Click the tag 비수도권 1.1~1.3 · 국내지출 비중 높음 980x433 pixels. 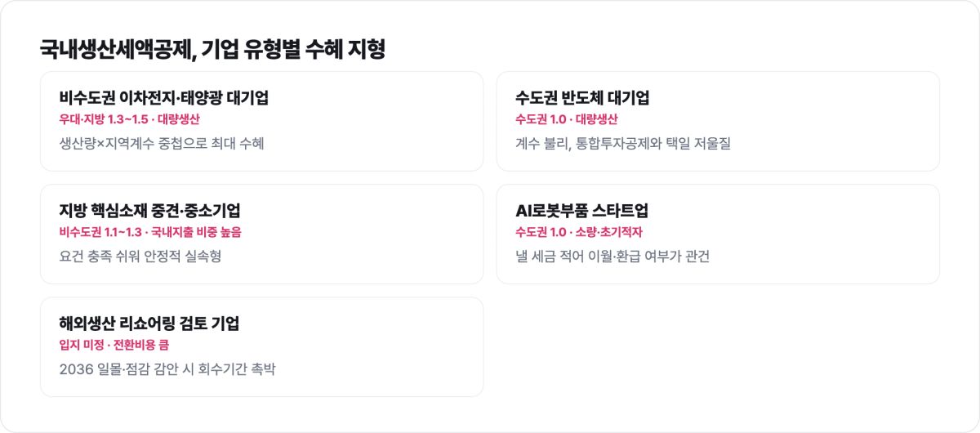[150, 232]
